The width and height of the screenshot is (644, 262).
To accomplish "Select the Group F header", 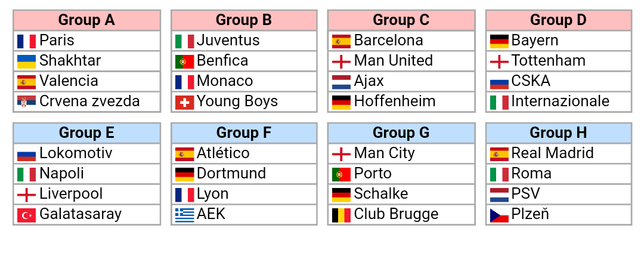I will coord(244,132).
